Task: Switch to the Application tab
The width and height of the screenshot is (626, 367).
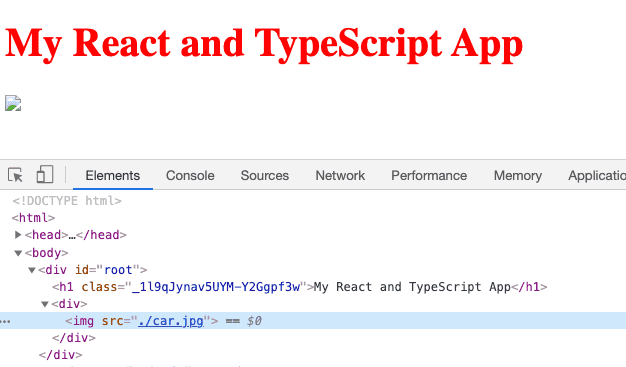Action: 597,175
